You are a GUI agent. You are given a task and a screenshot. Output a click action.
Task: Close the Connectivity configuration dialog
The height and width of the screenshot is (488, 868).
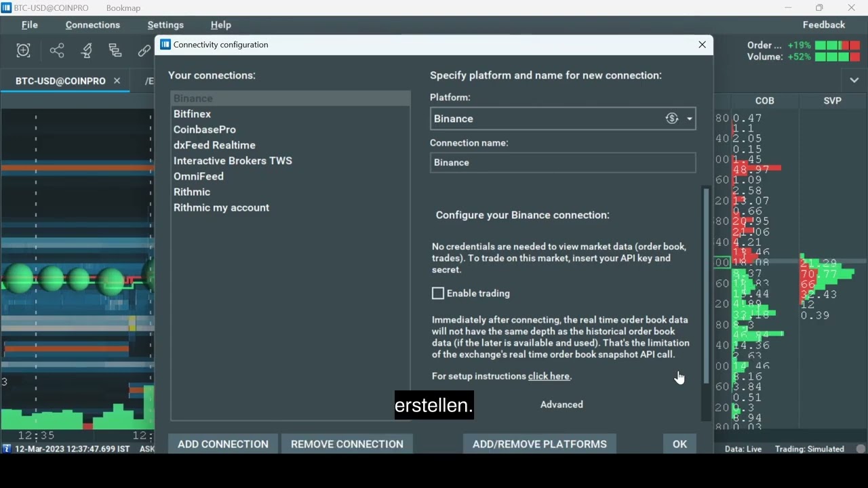(x=702, y=45)
